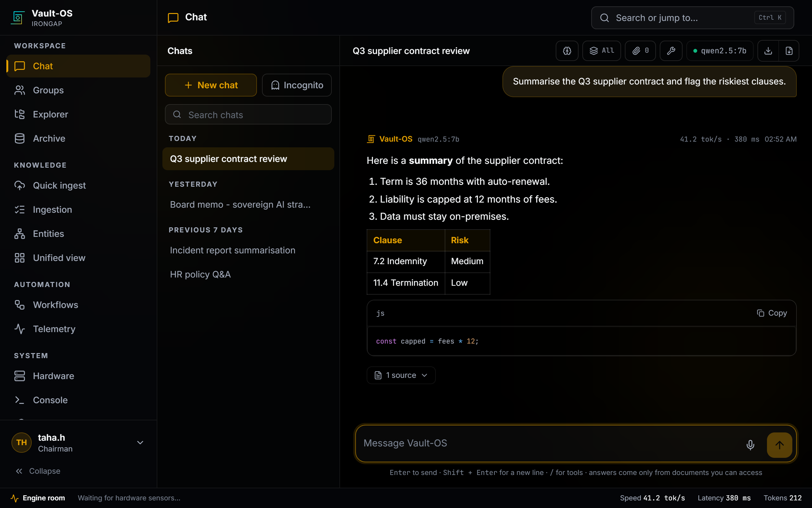Click the Latency 380 ms status entry
Image resolution: width=812 pixels, height=508 pixels.
pyautogui.click(x=724, y=498)
